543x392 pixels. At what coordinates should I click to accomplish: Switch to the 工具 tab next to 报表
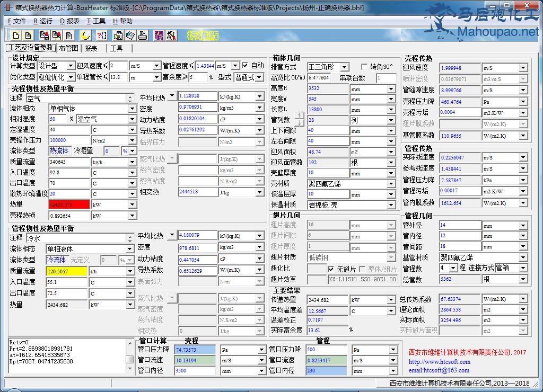pos(116,48)
